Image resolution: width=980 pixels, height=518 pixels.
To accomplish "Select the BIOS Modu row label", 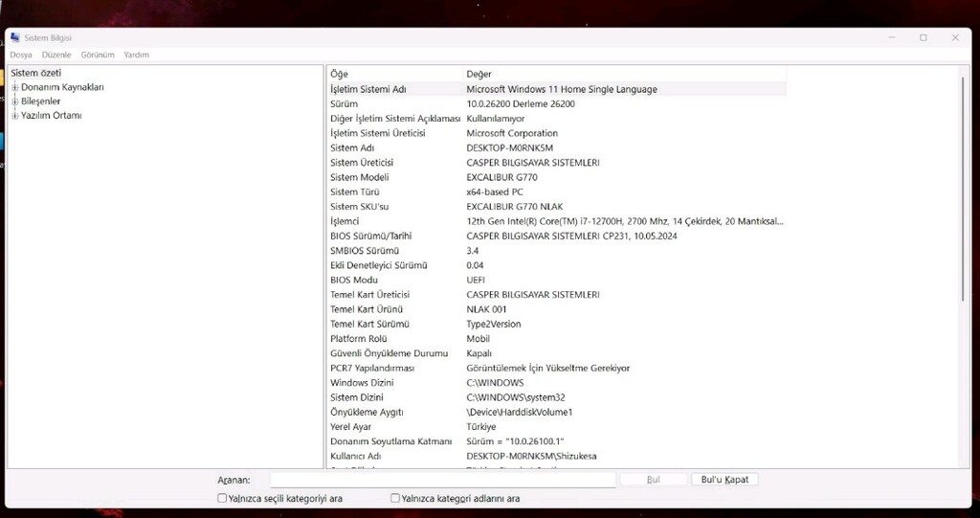I will [x=354, y=281].
